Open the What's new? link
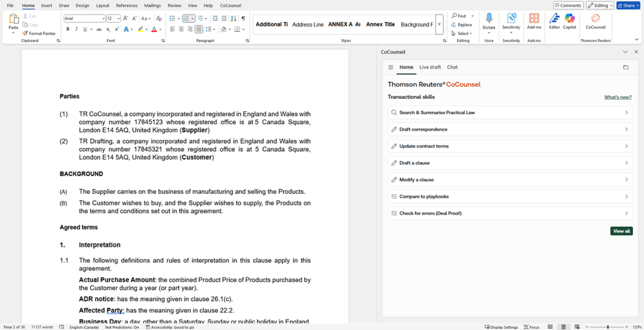 point(617,97)
